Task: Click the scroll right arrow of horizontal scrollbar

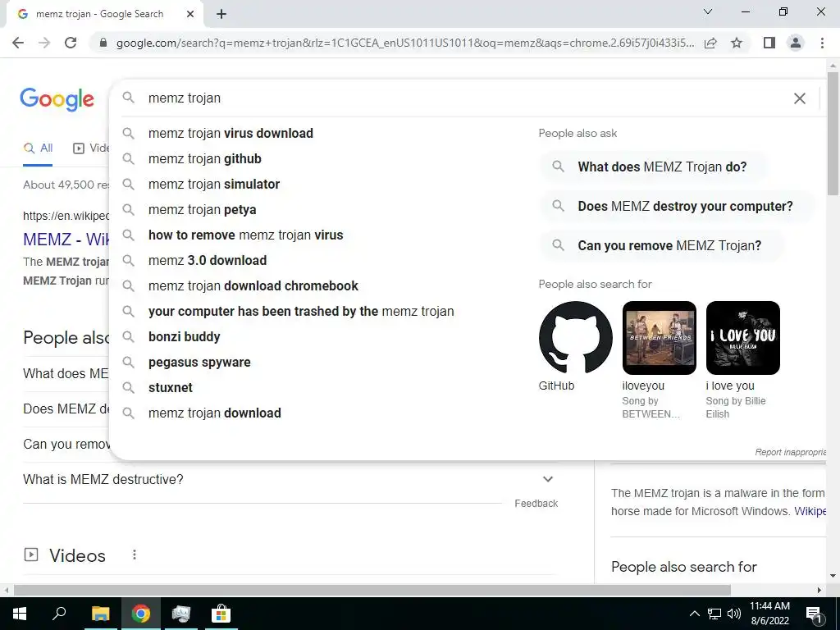Action: tap(819, 590)
